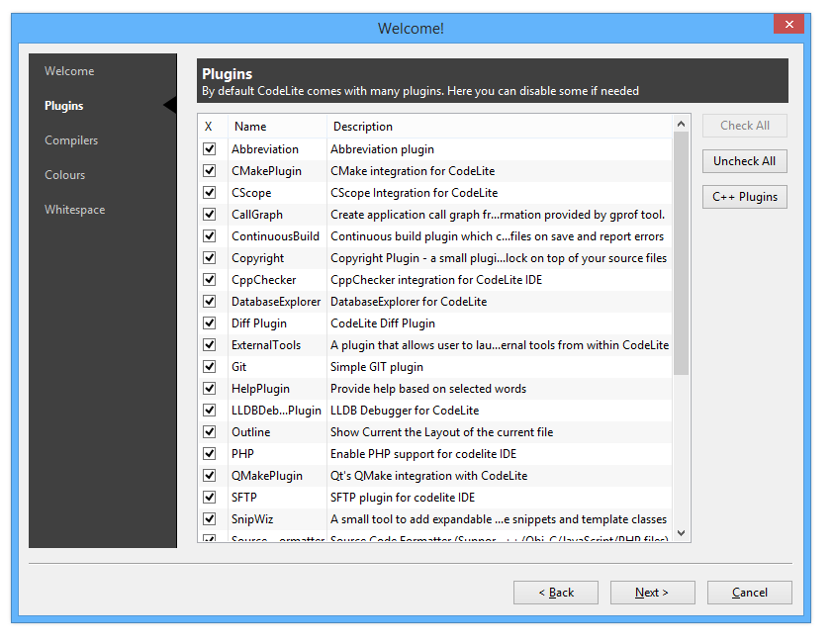Go to the Colours page
The width and height of the screenshot is (833, 644).
(x=65, y=175)
